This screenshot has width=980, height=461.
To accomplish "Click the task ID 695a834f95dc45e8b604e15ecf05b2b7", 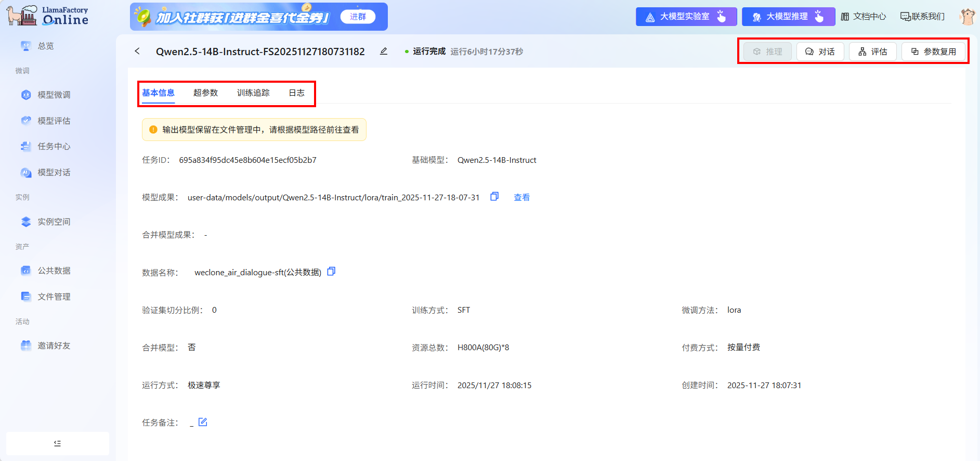I will pyautogui.click(x=247, y=160).
